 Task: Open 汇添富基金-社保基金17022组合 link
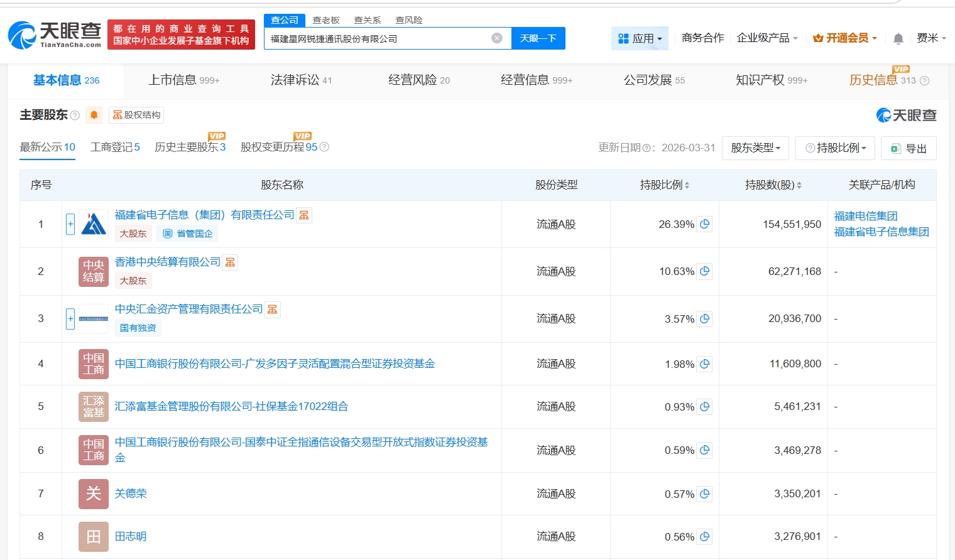tap(231, 407)
